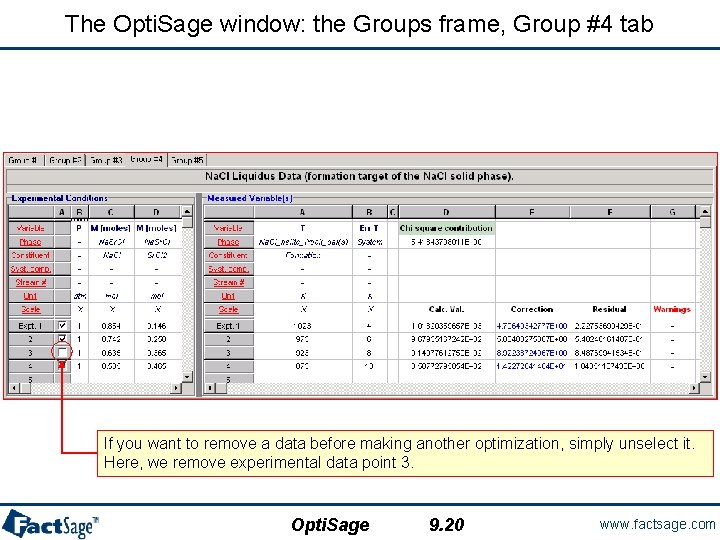Click the 'Residual' heading cell
Screen dimensions: 720x540
[610, 309]
